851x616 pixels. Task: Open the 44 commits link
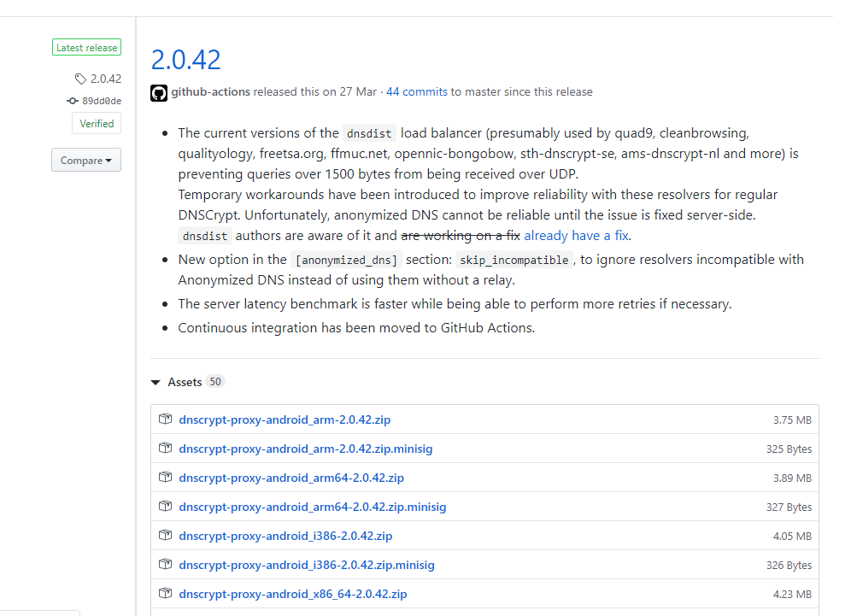coord(417,92)
